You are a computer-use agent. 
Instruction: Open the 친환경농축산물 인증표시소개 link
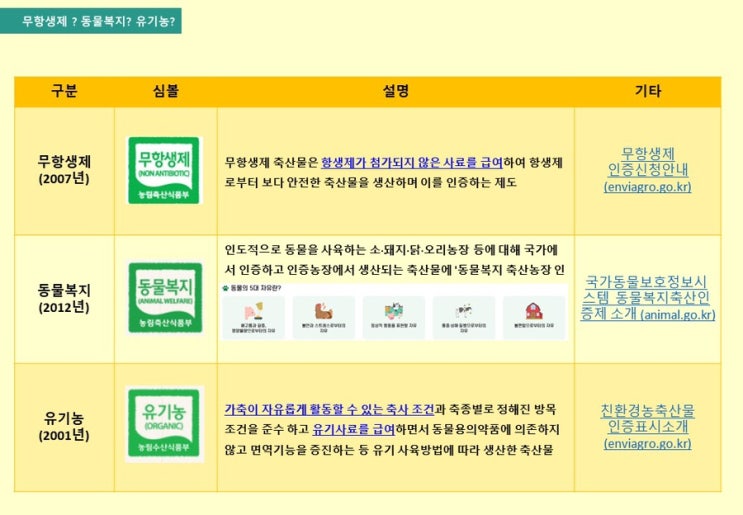pyautogui.click(x=648, y=426)
